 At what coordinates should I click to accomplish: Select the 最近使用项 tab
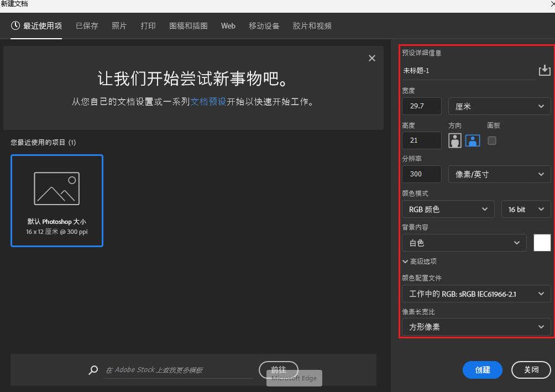pyautogui.click(x=36, y=26)
